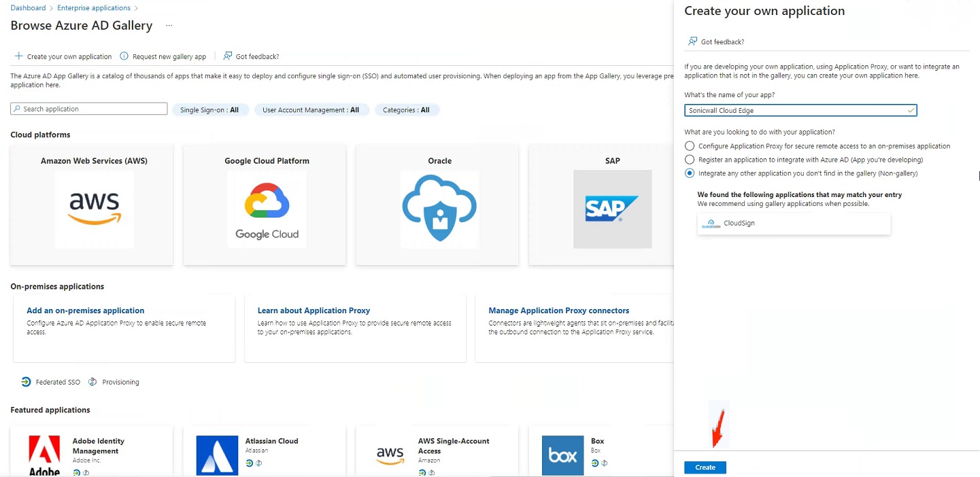Open the User Account Management filter

pos(311,110)
